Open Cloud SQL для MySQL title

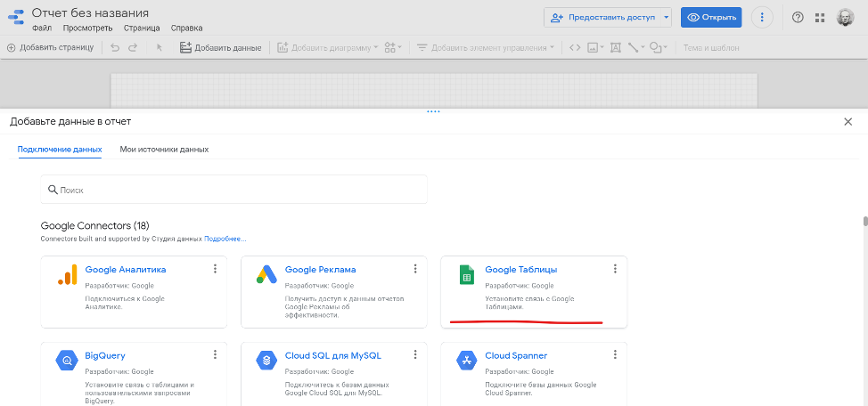click(333, 355)
